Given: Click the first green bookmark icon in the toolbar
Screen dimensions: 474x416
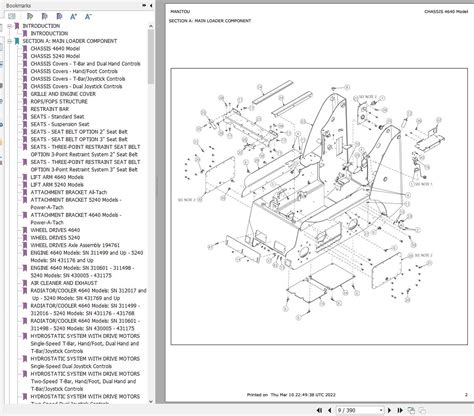Looking at the screenshot, I should pyautogui.click(x=30, y=16).
